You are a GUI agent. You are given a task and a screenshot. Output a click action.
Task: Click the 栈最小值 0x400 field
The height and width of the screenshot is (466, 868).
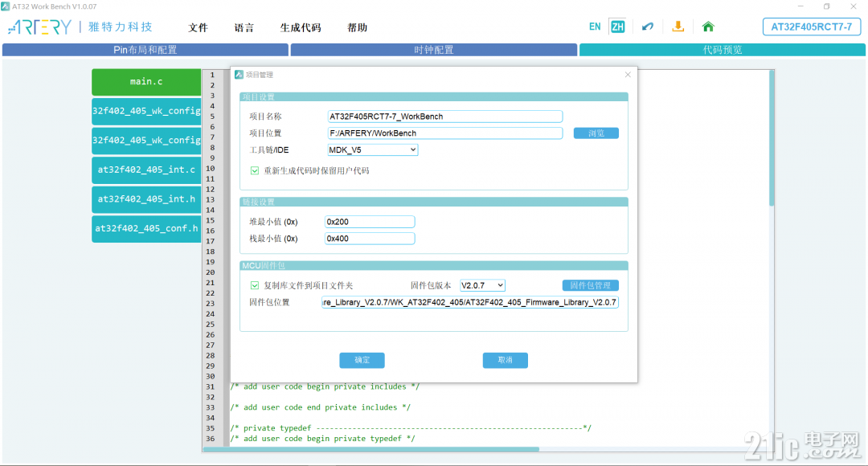click(370, 239)
